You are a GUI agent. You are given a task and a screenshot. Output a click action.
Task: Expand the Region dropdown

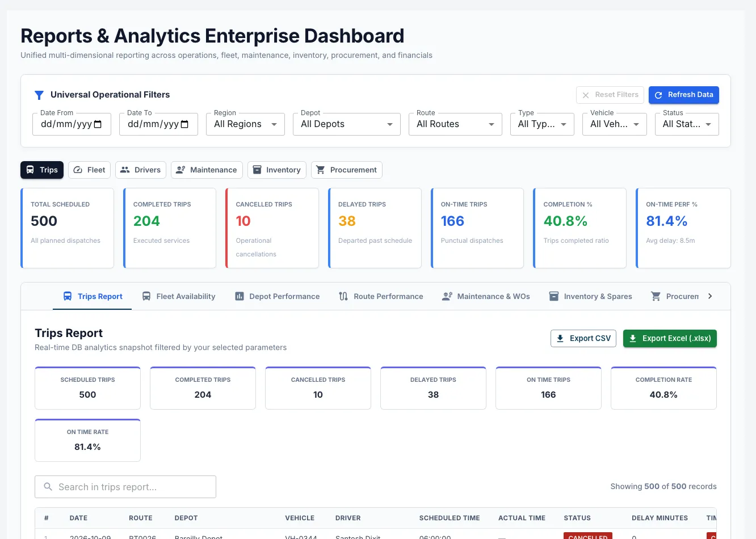[245, 124]
